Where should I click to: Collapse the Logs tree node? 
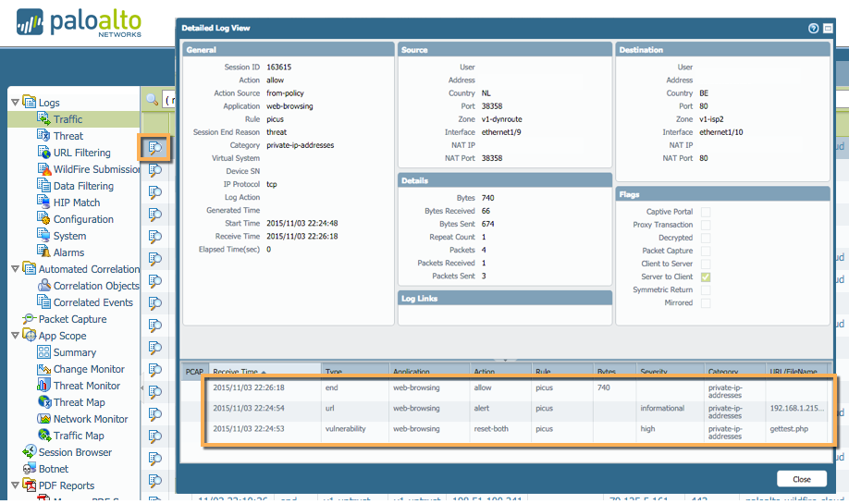click(15, 103)
